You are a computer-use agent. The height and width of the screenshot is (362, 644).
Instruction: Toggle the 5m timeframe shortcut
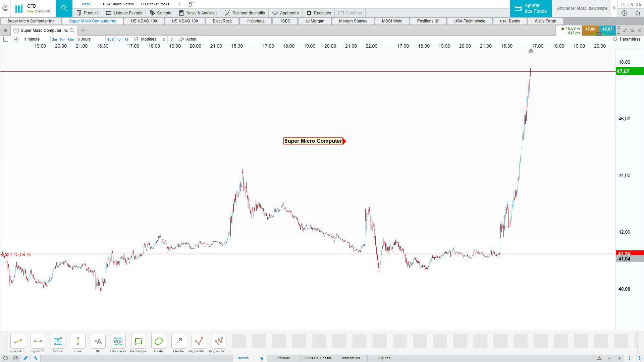pos(62,39)
